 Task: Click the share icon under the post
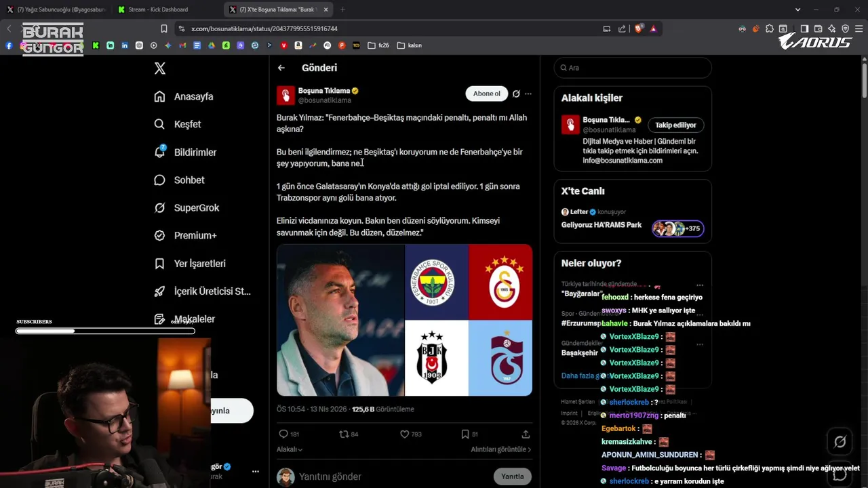[x=526, y=434]
